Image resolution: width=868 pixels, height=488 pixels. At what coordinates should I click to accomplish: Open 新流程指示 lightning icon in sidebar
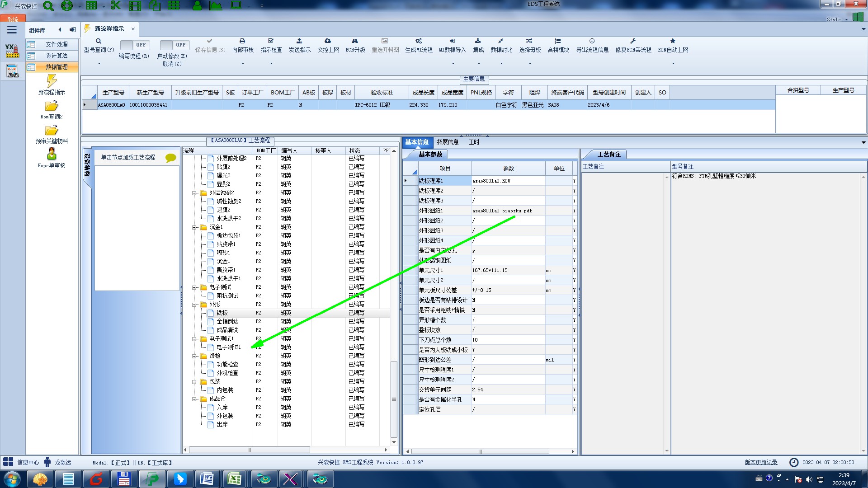pos(52,81)
